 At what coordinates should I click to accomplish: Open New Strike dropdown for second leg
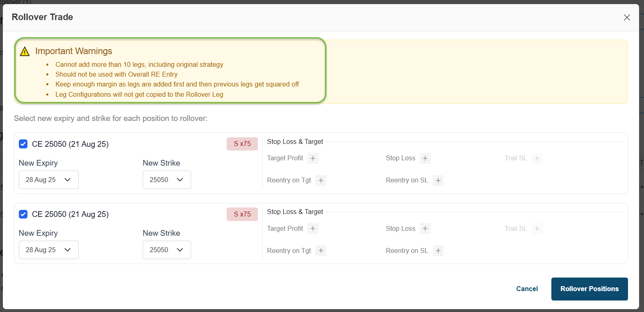coord(166,250)
